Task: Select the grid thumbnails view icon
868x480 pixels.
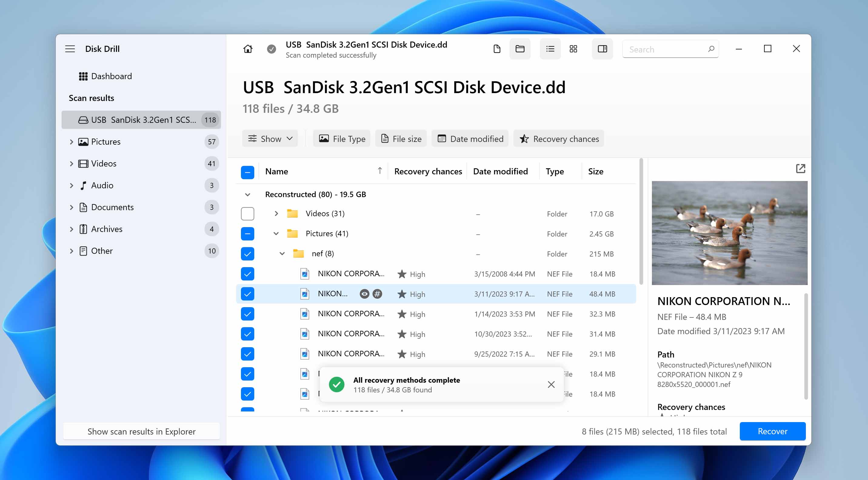Action: coord(573,49)
